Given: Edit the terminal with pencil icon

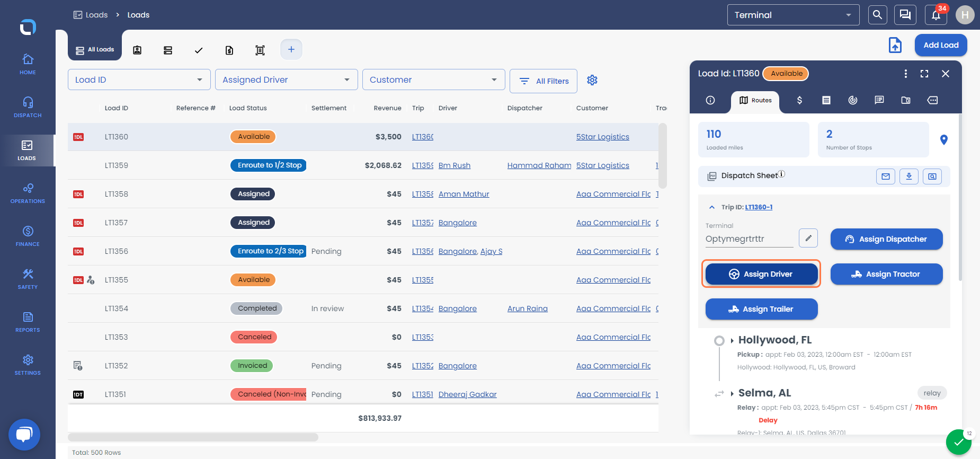Looking at the screenshot, I should click(x=808, y=238).
